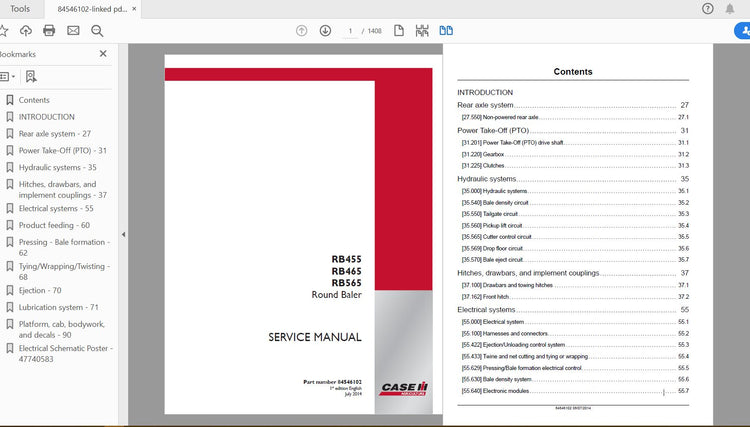Open the Electrical systems - 55 bookmark

[56, 208]
